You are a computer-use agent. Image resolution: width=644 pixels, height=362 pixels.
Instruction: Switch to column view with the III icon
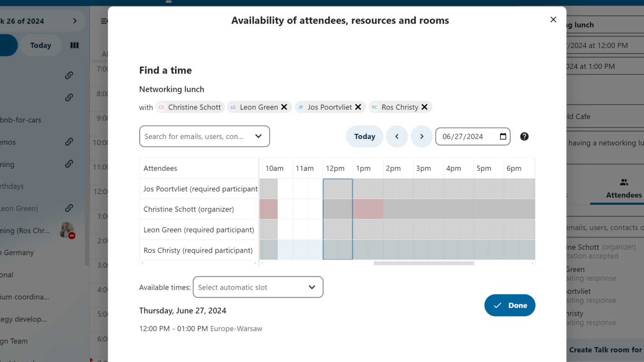point(74,45)
